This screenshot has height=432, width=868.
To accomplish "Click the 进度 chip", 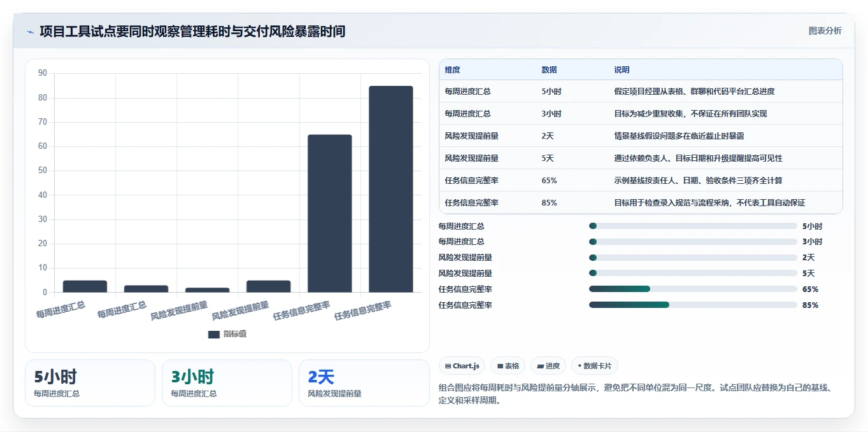I will click(548, 366).
